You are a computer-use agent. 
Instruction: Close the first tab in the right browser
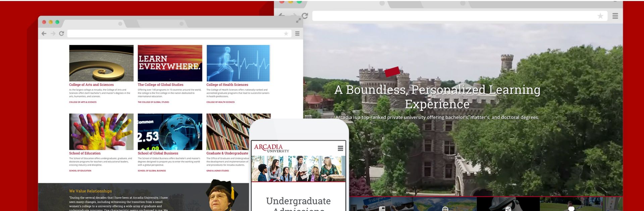click(x=382, y=3)
